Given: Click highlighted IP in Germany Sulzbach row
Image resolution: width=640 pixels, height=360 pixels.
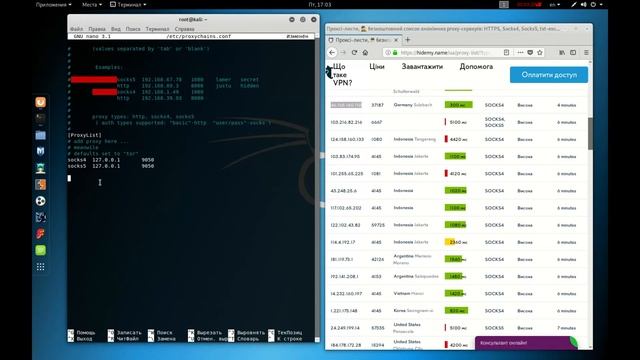Looking at the screenshot, I should click(346, 105).
